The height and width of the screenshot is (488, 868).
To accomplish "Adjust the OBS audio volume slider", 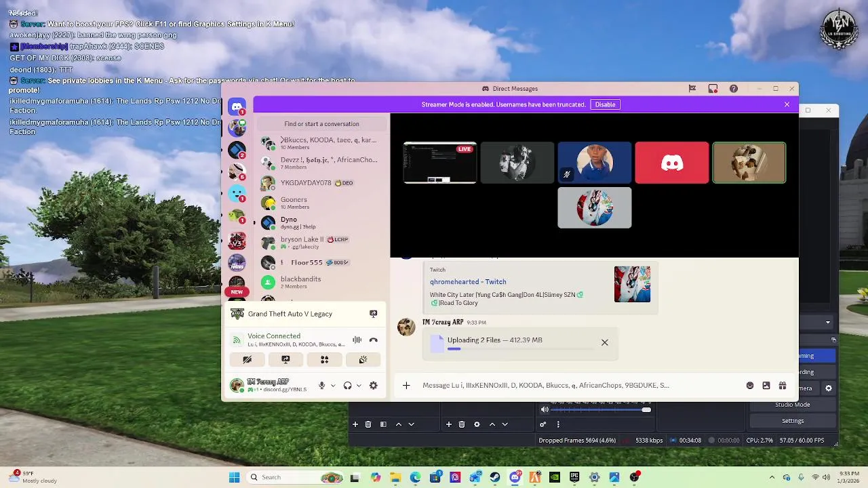I will (x=601, y=409).
